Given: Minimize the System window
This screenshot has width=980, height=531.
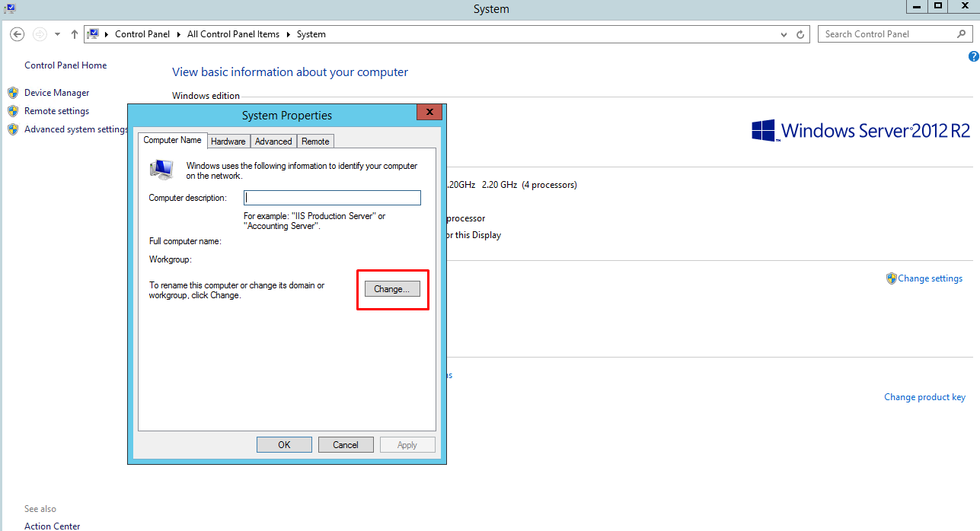Looking at the screenshot, I should (918, 6).
